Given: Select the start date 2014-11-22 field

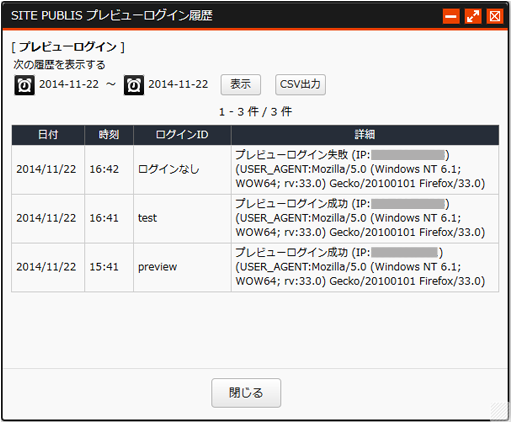Looking at the screenshot, I should 69,84.
